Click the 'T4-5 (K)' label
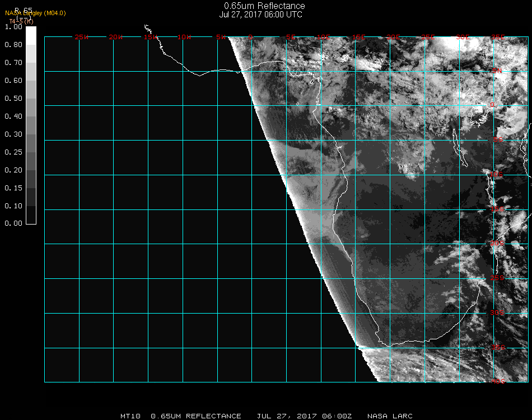Screen dimensions: 532x420 (21, 21)
